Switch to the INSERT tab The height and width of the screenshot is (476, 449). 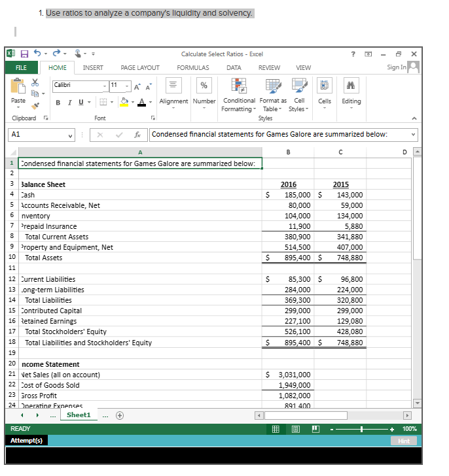(93, 68)
